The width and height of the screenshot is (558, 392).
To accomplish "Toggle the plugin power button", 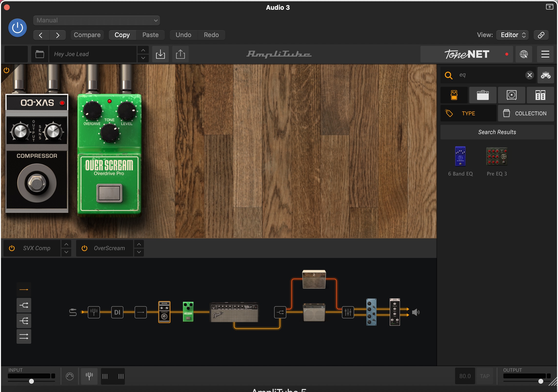I will tap(17, 28).
